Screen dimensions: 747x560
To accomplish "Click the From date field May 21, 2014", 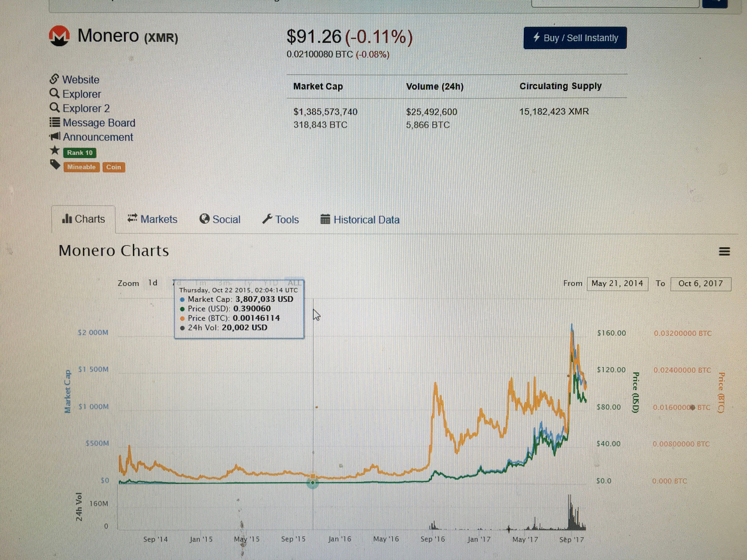I will [618, 284].
